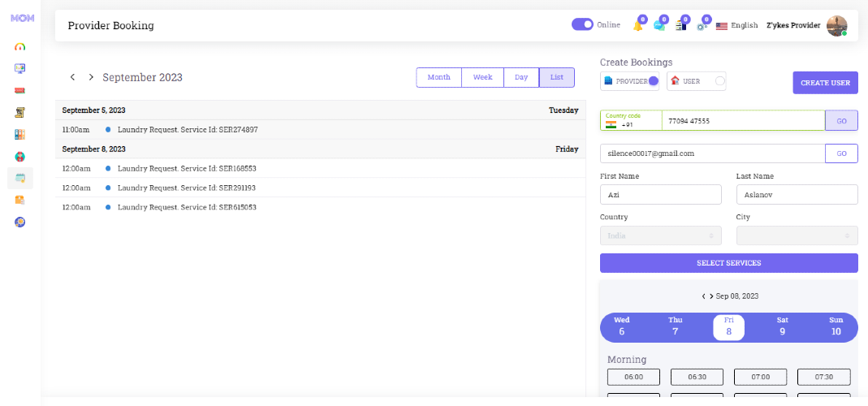This screenshot has height=406, width=868.
Task: Switch to the Week calendar view
Action: pyautogui.click(x=482, y=77)
